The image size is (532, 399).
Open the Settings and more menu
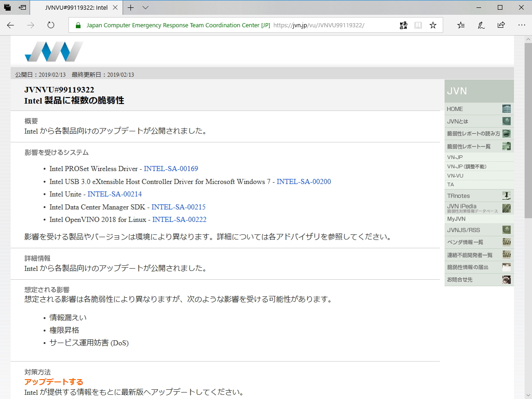[522, 25]
